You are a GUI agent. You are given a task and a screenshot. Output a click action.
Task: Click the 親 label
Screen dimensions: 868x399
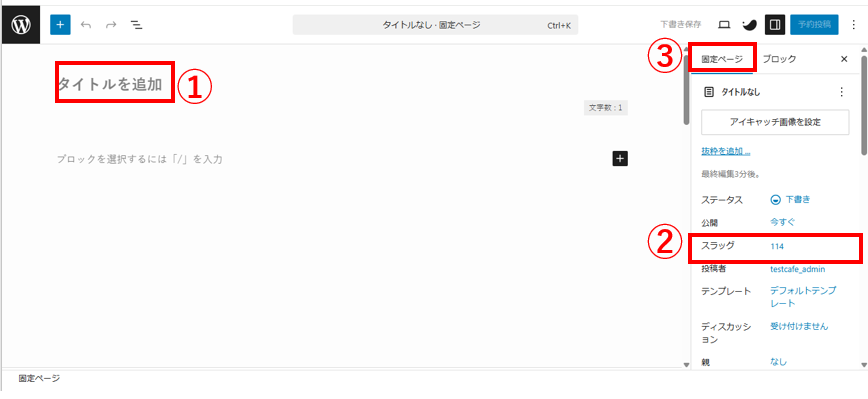(705, 362)
